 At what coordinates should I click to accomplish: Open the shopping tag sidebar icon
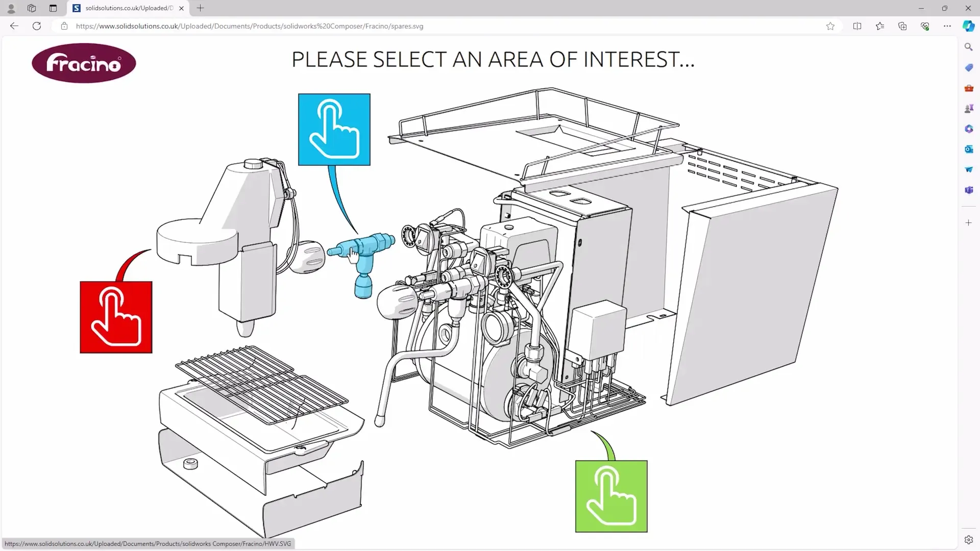pos(968,67)
